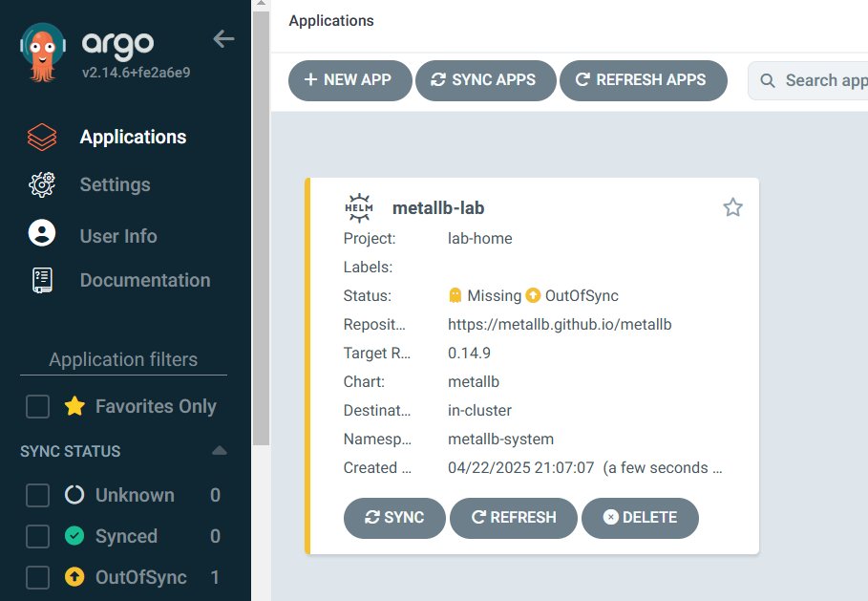868x601 pixels.
Task: Collapse the SYNC STATUS filter section
Action: [x=220, y=450]
